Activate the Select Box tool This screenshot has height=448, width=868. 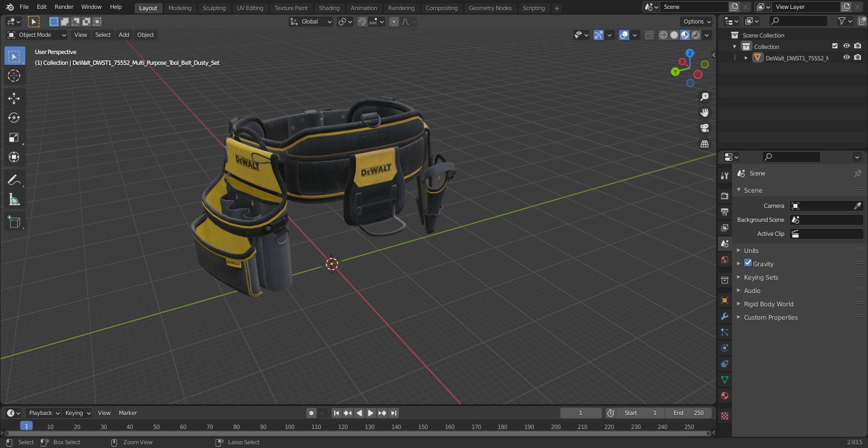pos(14,56)
